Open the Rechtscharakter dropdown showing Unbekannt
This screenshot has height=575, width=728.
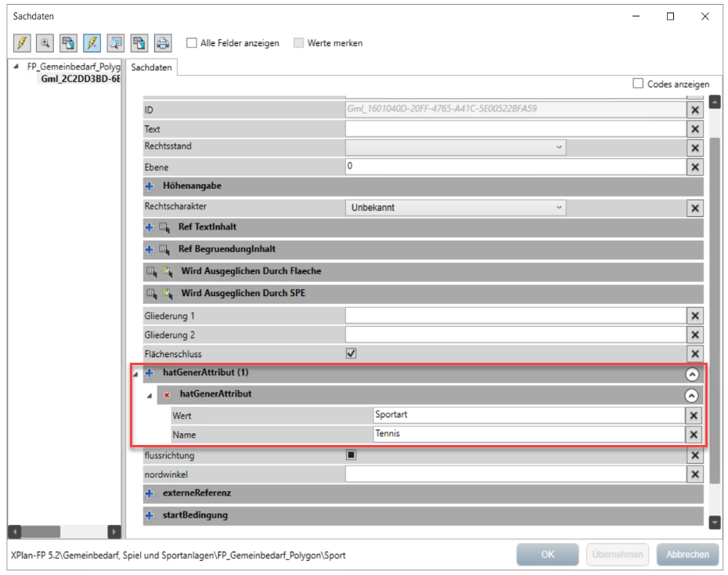456,208
